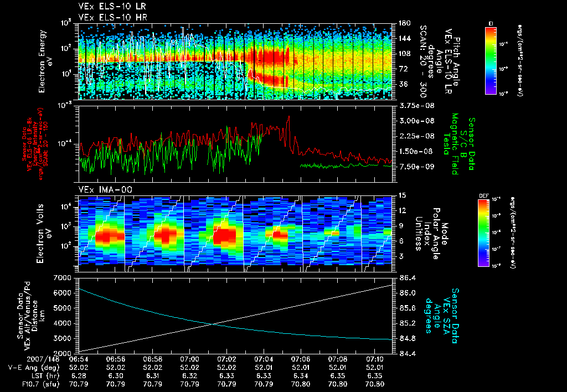Click the LST value 6.31
This screenshot has width=567, height=392.
tap(153, 376)
